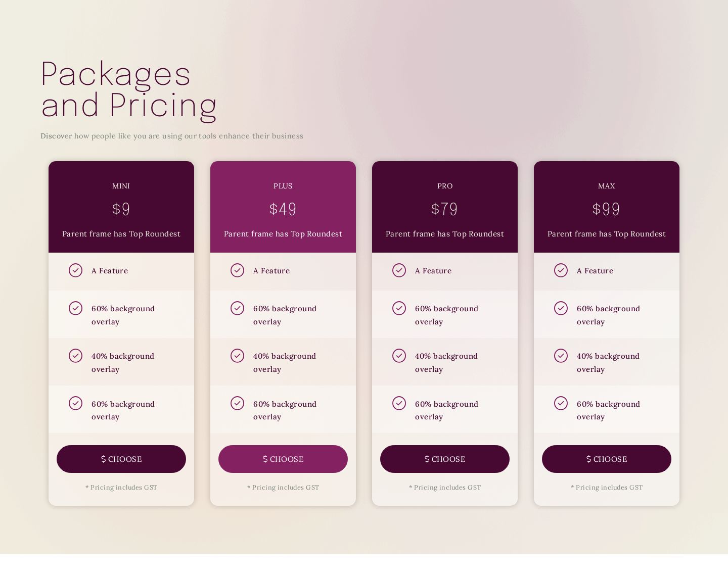Click the $79 price in PRO card
728x577 pixels.
445,209
